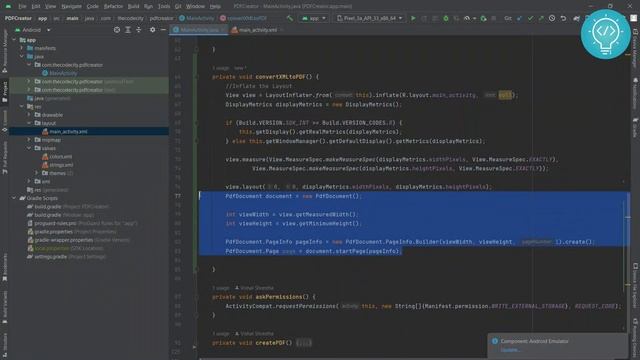Toggle the Device Manager side panel

(635, 48)
